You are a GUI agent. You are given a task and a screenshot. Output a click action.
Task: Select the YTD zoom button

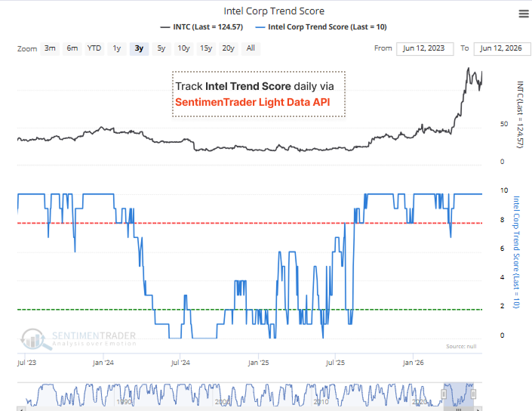coord(94,48)
